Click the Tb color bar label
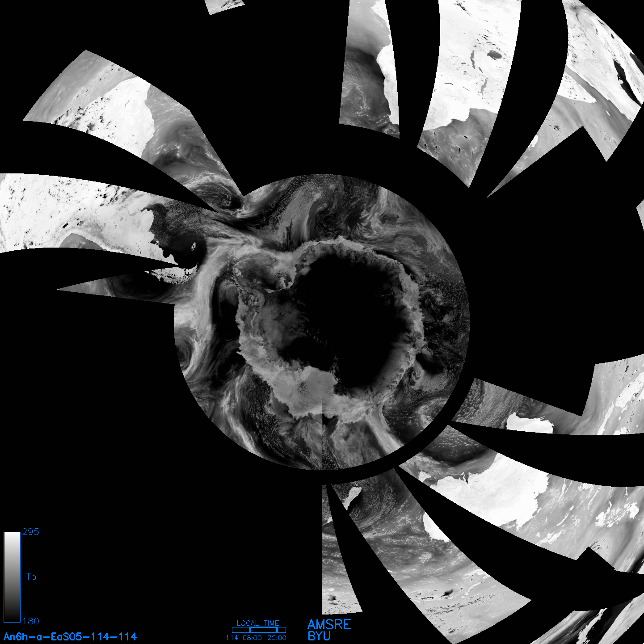The height and width of the screenshot is (644, 644). (x=31, y=577)
